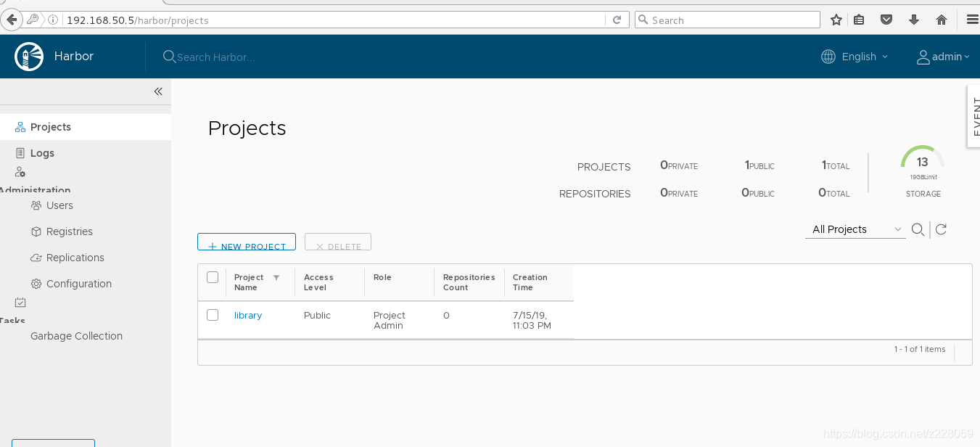Click the admin user avatar icon
Viewport: 980px width, 447px height.
[x=923, y=57]
